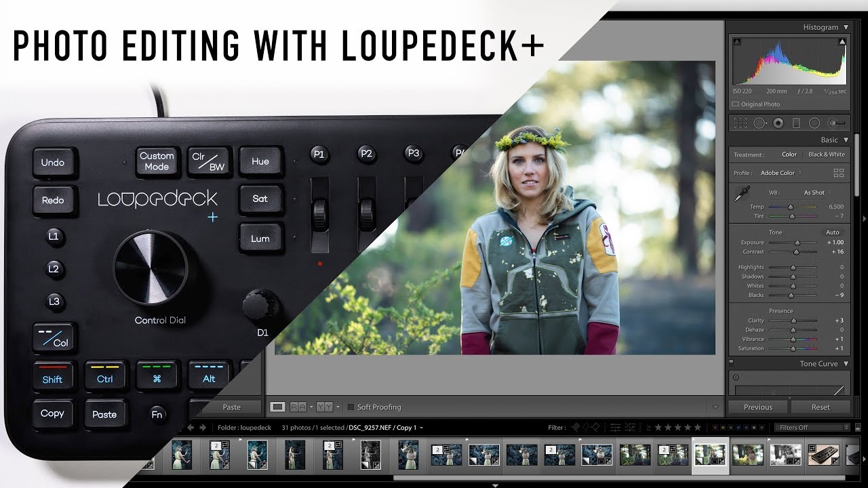The height and width of the screenshot is (488, 868).
Task: Filter filmstrip by flagged photos
Action: click(x=575, y=428)
